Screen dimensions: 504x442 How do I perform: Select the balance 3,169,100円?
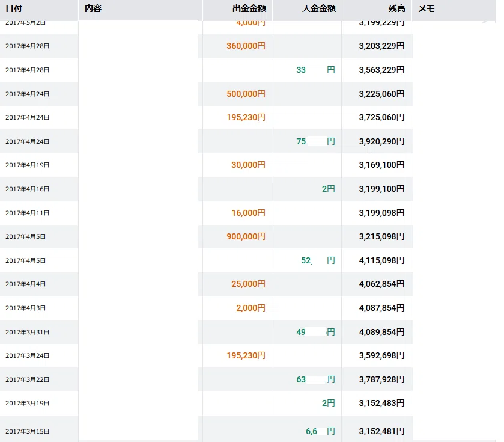click(x=381, y=165)
